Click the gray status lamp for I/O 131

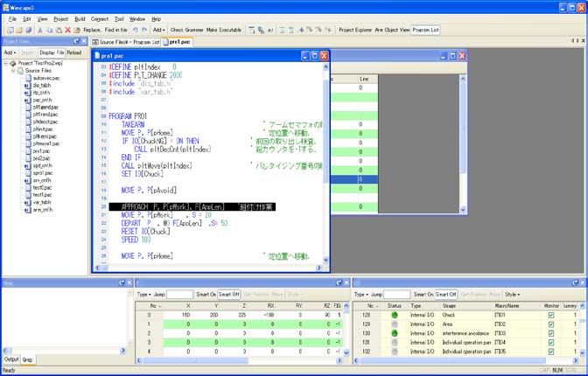click(x=394, y=343)
